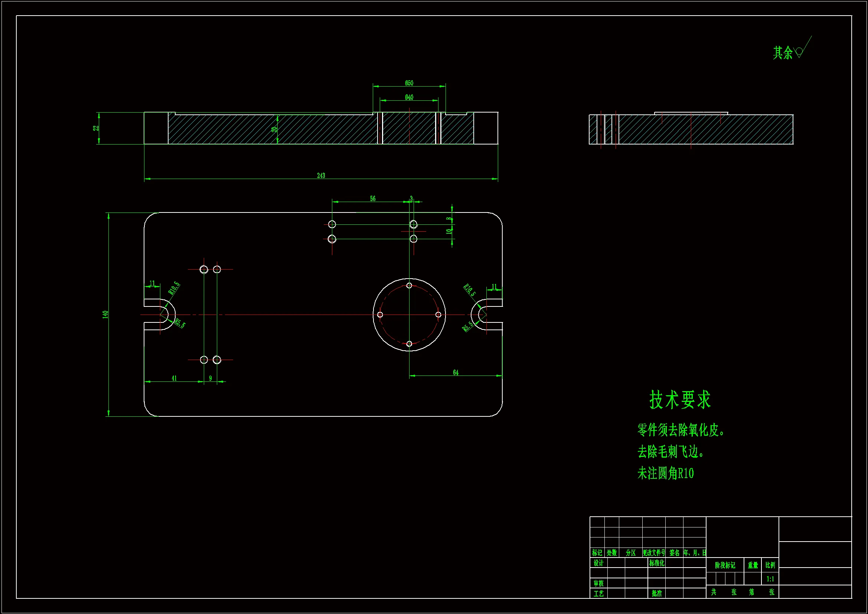Select the 140 height dimension text
This screenshot has height=614, width=868.
click(x=105, y=314)
